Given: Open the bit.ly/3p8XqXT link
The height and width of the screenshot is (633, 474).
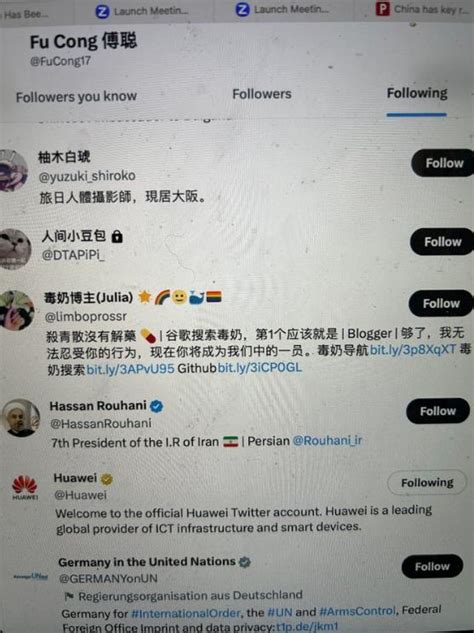Looking at the screenshot, I should pos(413,349).
